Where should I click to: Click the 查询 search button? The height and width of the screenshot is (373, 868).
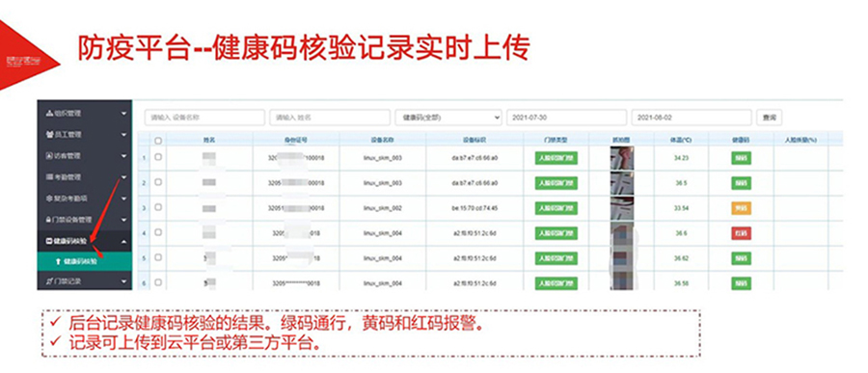(770, 118)
